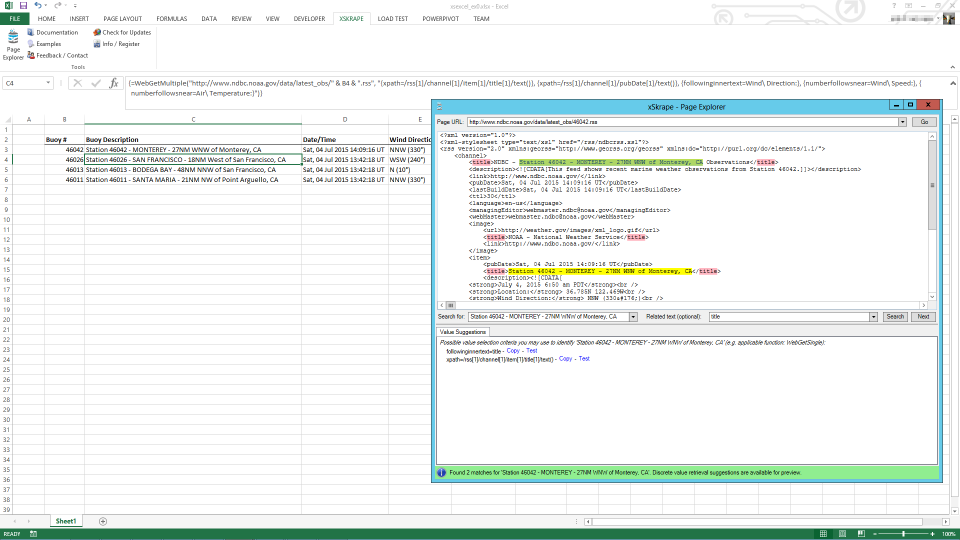
Task: Click the Search for input field
Action: click(549, 317)
